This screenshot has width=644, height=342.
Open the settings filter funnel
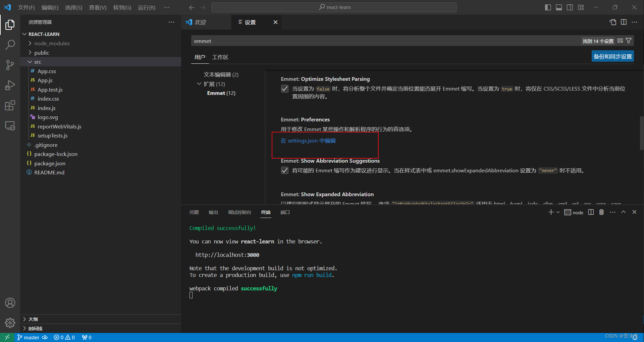click(629, 41)
